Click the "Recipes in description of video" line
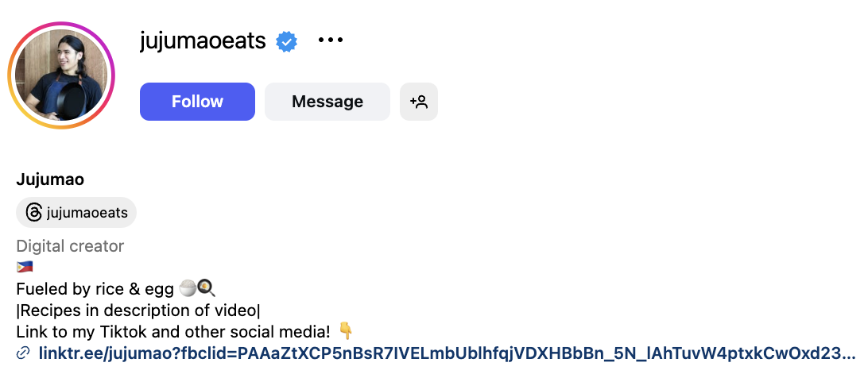Image resolution: width=868 pixels, height=378 pixels. click(138, 309)
